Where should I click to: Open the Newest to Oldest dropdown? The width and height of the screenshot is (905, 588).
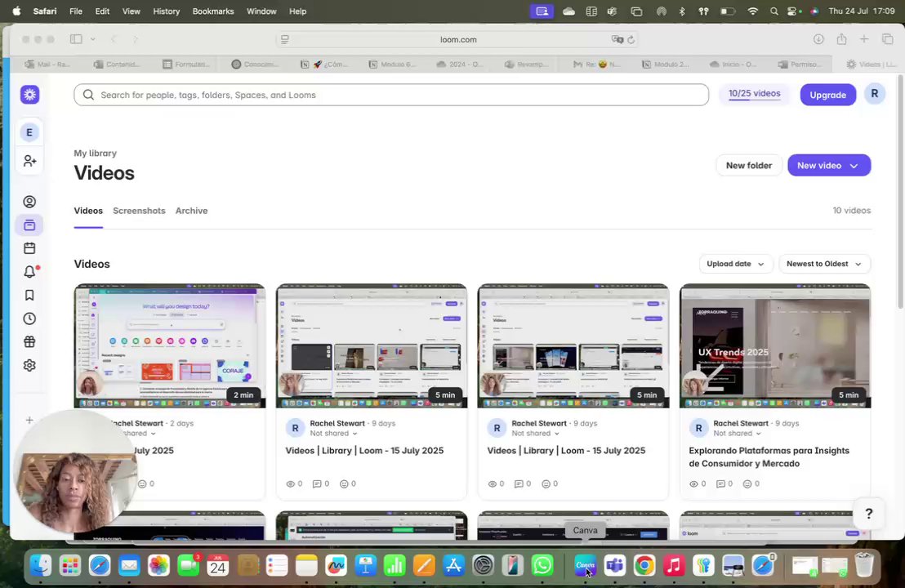824,264
